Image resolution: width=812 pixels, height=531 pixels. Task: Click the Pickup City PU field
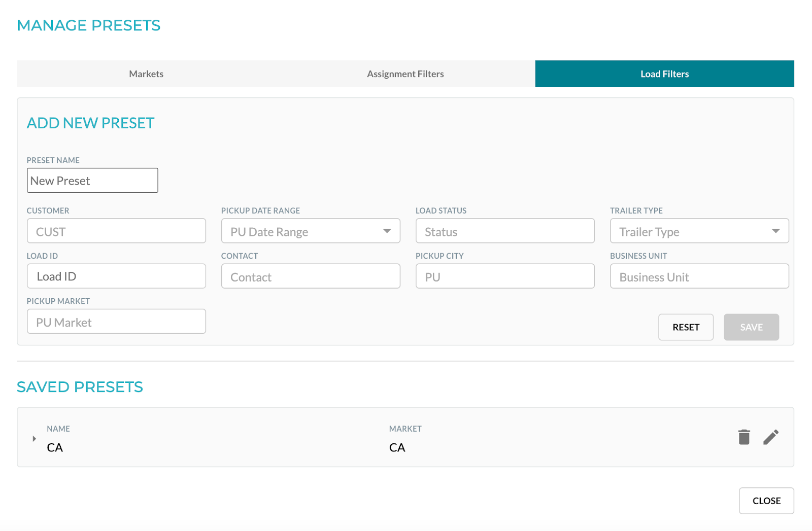tap(504, 276)
